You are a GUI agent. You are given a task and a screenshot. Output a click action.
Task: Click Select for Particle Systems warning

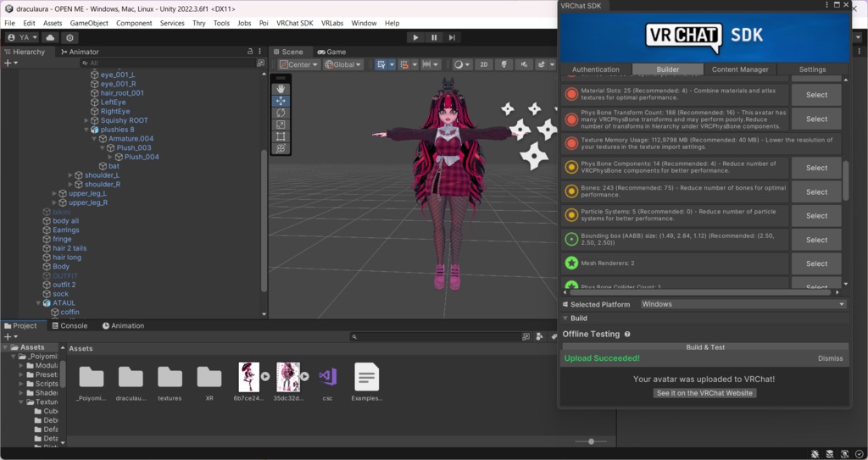[816, 215]
